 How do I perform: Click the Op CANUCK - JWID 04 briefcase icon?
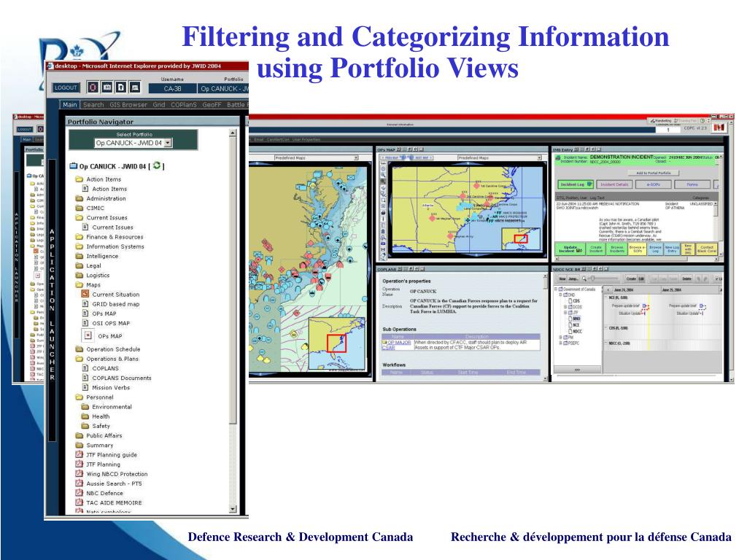pyautogui.click(x=74, y=166)
